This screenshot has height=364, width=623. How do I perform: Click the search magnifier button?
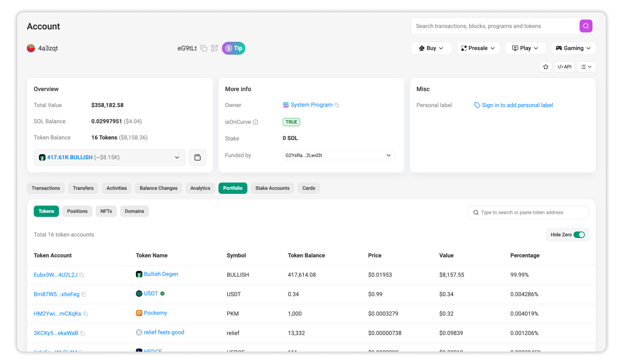tap(586, 26)
